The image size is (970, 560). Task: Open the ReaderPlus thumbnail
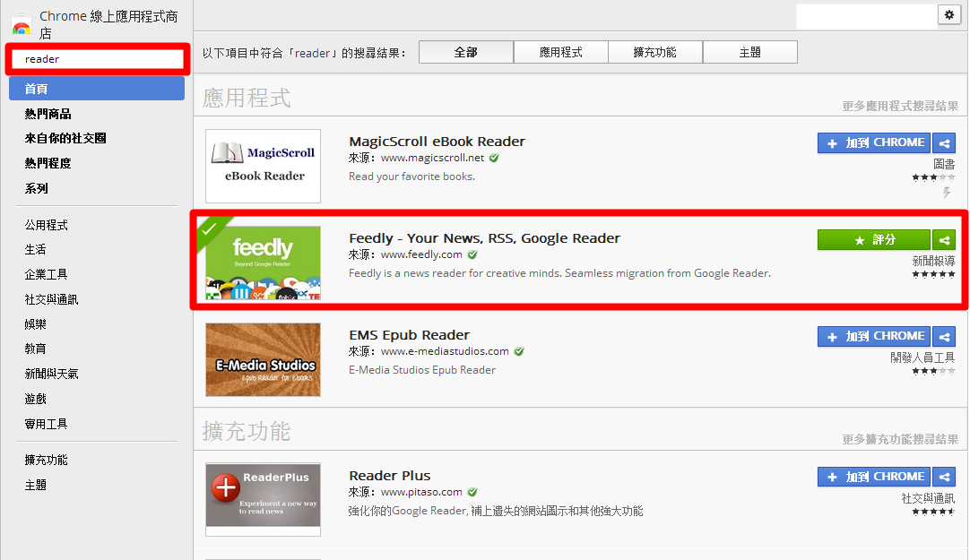[263, 499]
